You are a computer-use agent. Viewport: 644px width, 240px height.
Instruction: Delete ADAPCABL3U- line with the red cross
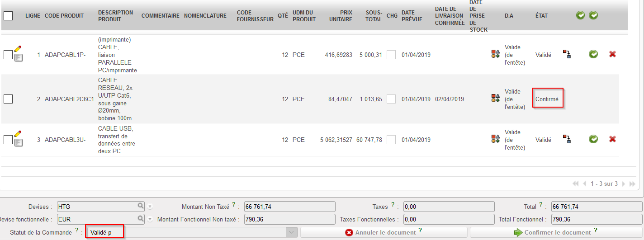(x=612, y=139)
